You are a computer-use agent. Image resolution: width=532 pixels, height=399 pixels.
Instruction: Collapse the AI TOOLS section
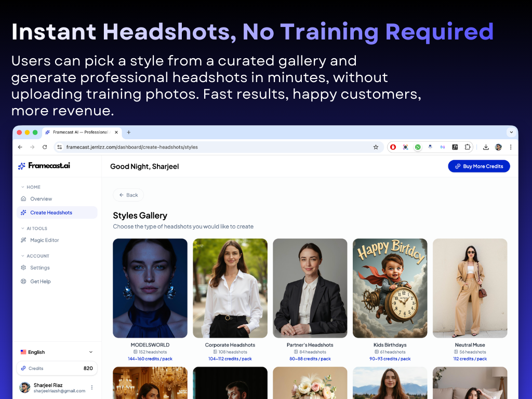point(34,229)
